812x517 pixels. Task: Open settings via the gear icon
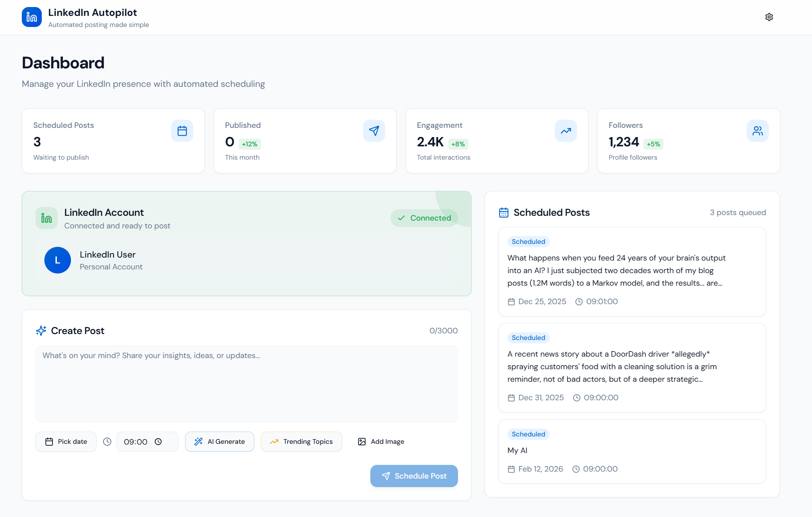769,17
